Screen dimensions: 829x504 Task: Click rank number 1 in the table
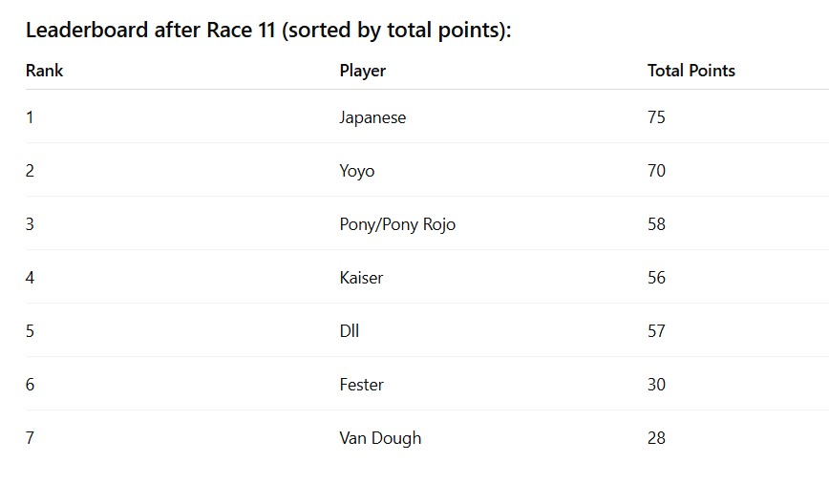click(x=30, y=117)
